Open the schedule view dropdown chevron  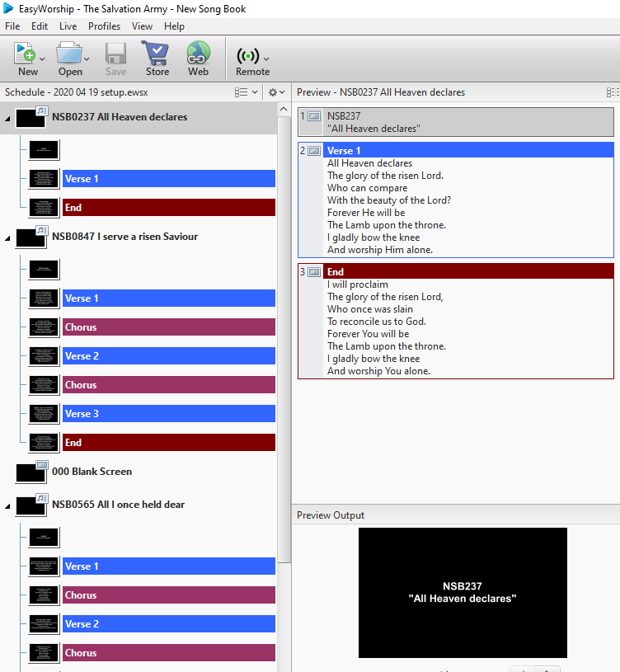(x=255, y=92)
